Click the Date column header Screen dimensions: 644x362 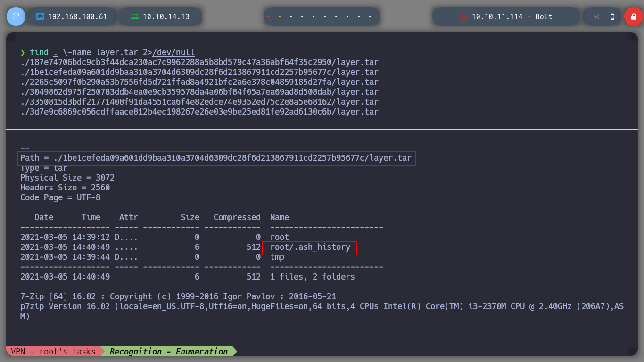pyautogui.click(x=44, y=217)
